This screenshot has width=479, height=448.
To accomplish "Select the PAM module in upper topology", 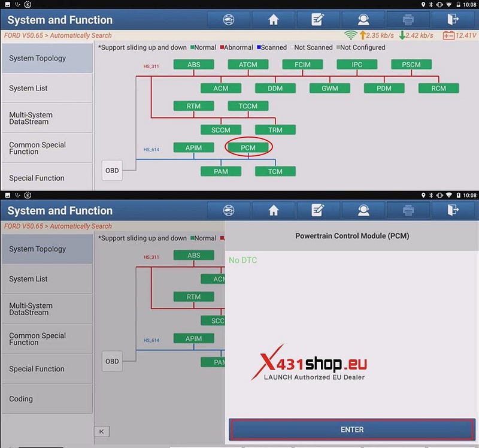I will click(221, 171).
